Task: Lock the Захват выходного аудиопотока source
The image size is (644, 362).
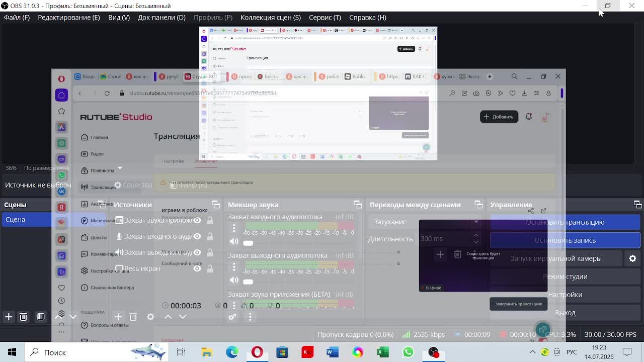Action: [x=210, y=252]
